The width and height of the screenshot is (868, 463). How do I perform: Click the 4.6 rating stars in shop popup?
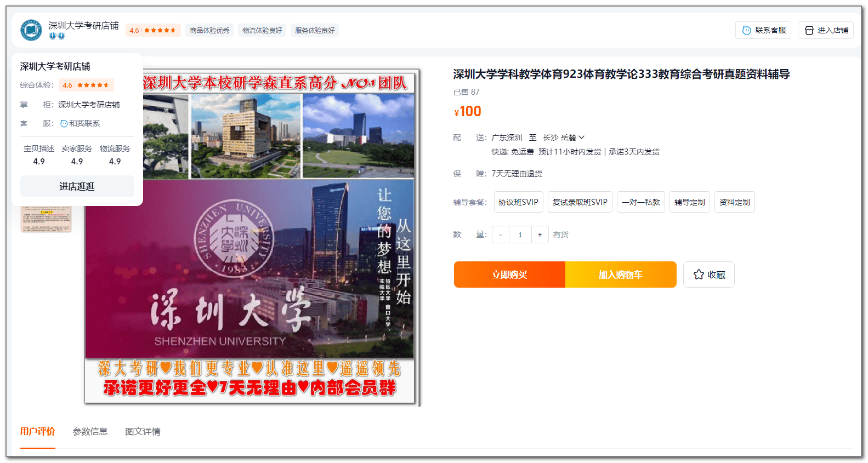point(86,85)
